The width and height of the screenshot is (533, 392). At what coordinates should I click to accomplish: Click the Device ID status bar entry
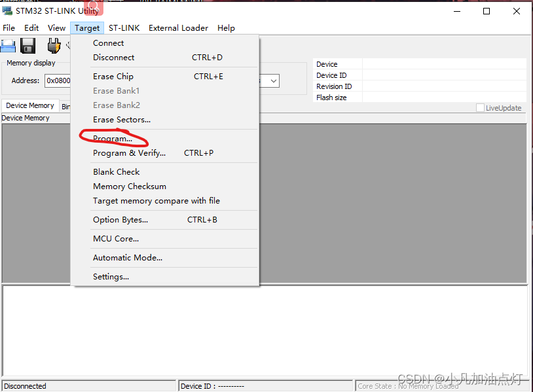[266, 386]
